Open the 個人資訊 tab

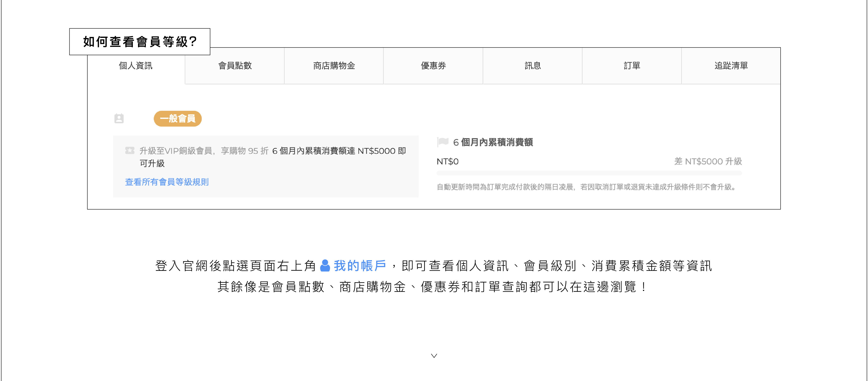click(x=136, y=66)
